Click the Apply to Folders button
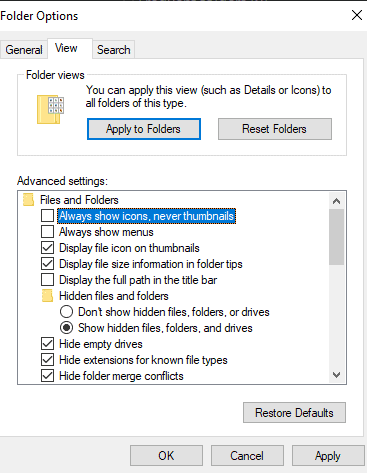Image resolution: width=367 pixels, height=473 pixels. [x=144, y=129]
